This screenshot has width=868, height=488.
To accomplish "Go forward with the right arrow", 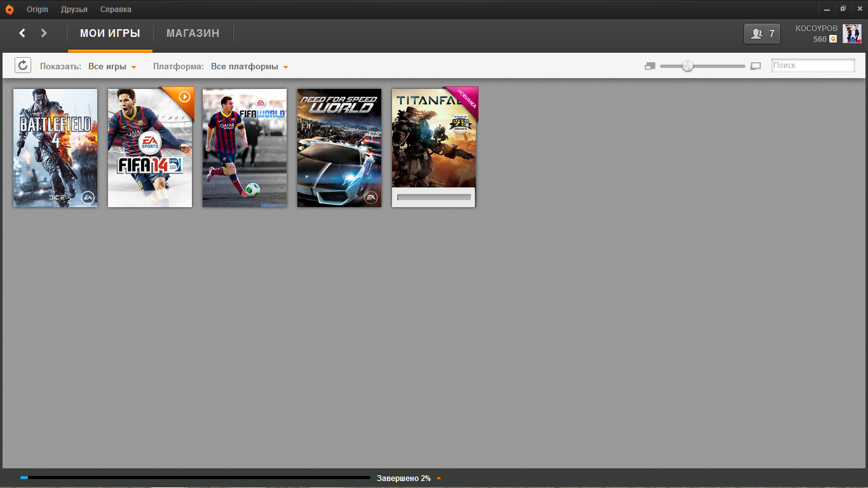I will [44, 33].
